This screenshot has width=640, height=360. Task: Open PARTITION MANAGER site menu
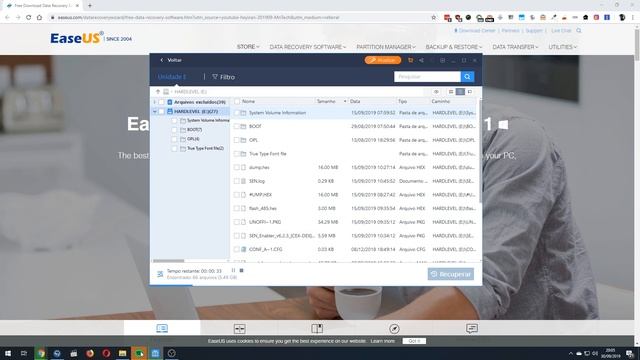(x=386, y=47)
